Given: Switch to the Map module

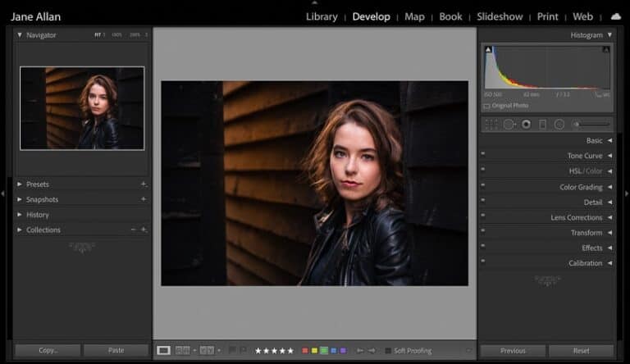Looking at the screenshot, I should [x=414, y=16].
